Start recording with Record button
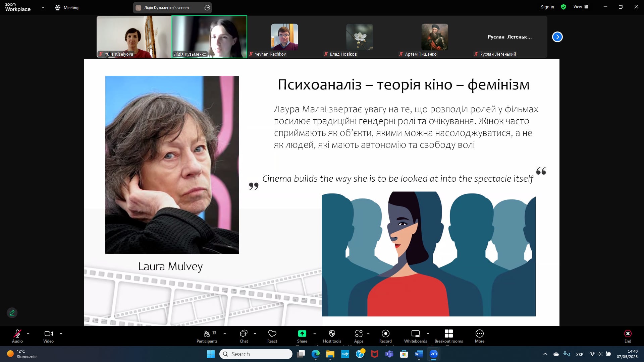This screenshot has height=362, width=644. tap(385, 334)
